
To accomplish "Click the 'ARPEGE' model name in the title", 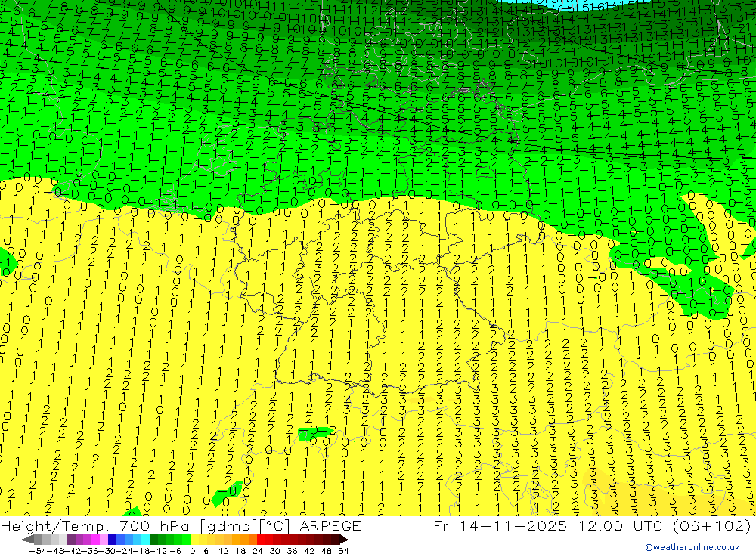I will (x=330, y=525).
